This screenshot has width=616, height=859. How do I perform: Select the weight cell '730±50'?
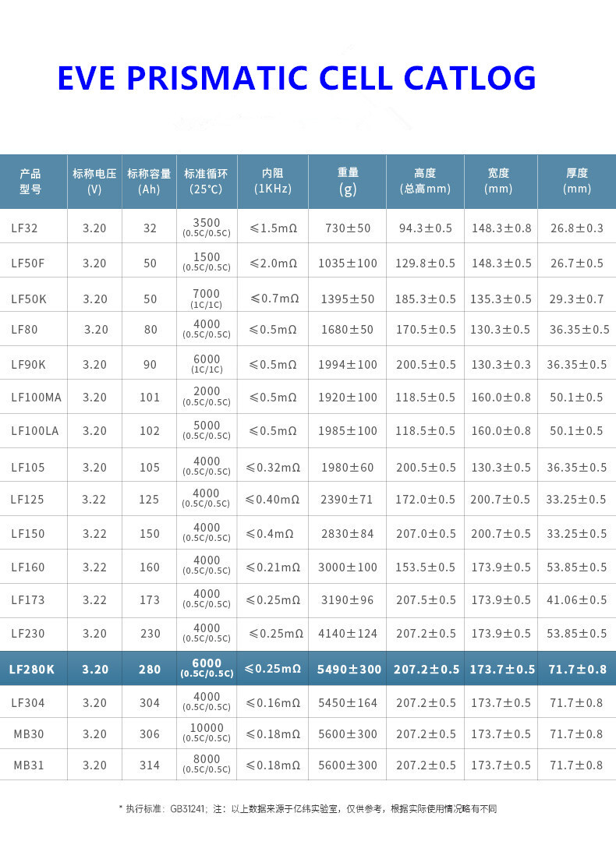(x=348, y=228)
